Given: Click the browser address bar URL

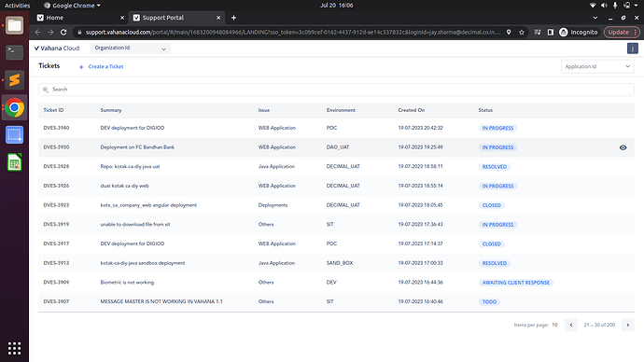Looking at the screenshot, I should tap(292, 32).
